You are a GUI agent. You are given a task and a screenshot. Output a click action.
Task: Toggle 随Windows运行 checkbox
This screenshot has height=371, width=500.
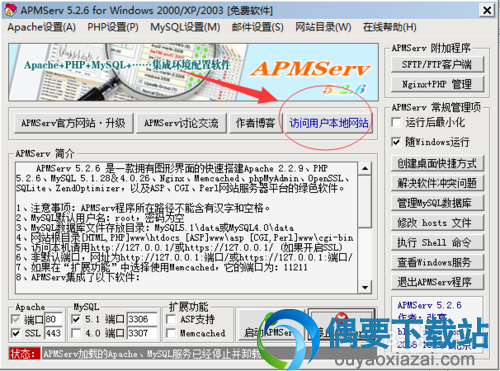pyautogui.click(x=396, y=142)
